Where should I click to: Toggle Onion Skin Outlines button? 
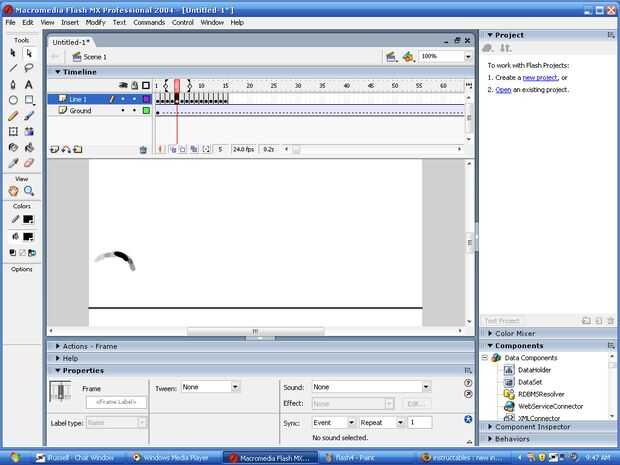[x=182, y=149]
